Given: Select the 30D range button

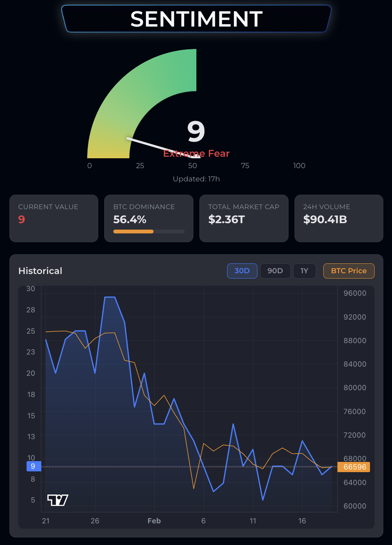Looking at the screenshot, I should pyautogui.click(x=242, y=271).
